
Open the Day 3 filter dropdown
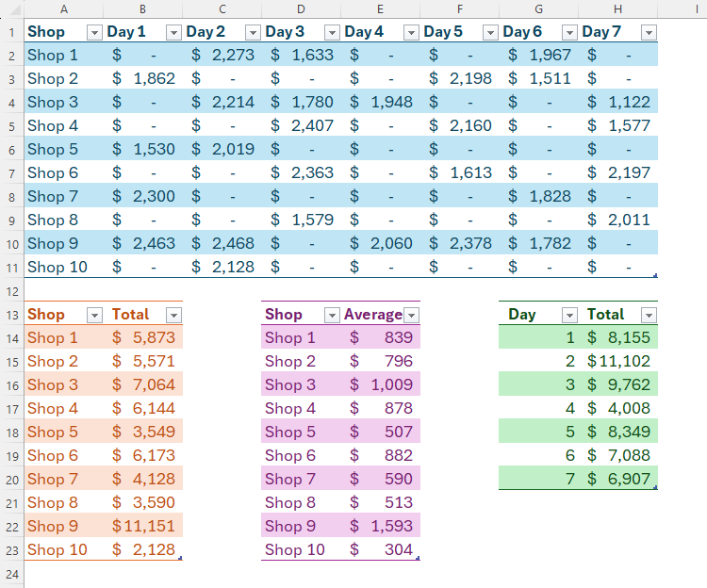pos(332,32)
